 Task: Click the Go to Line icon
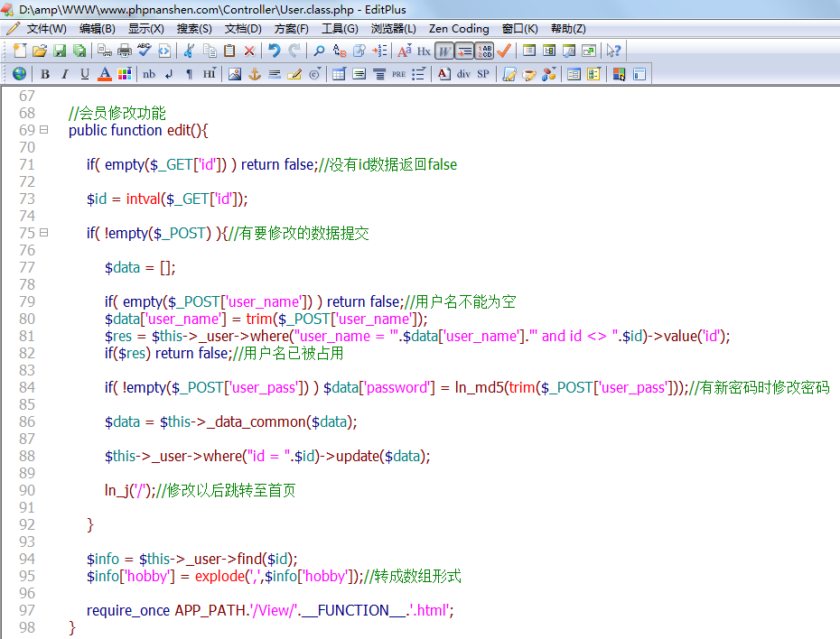tap(379, 51)
